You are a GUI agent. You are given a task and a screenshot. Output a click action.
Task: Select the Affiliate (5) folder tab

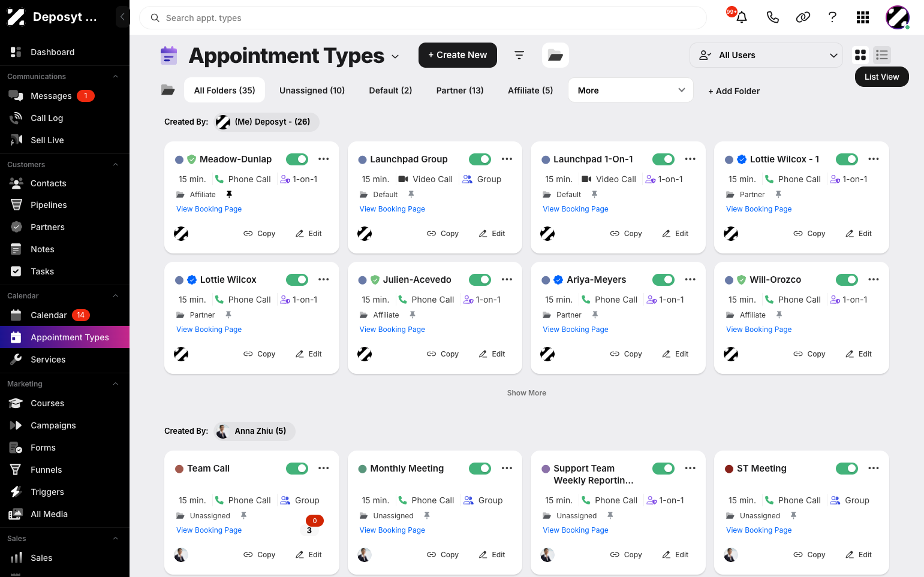pos(531,90)
